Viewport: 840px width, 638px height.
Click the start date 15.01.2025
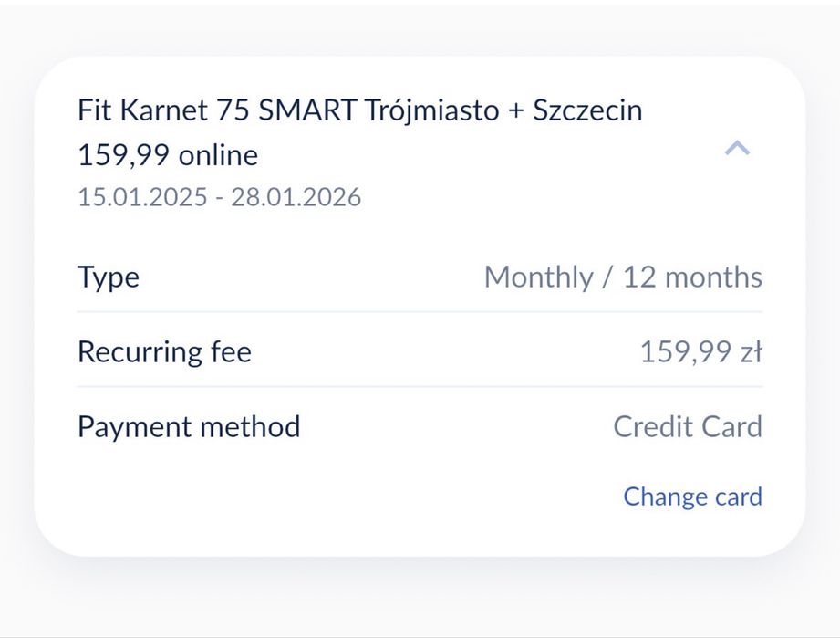pyautogui.click(x=142, y=196)
